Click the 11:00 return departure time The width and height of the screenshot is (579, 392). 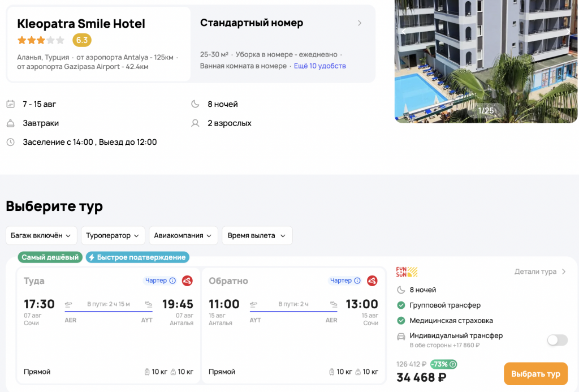(224, 304)
